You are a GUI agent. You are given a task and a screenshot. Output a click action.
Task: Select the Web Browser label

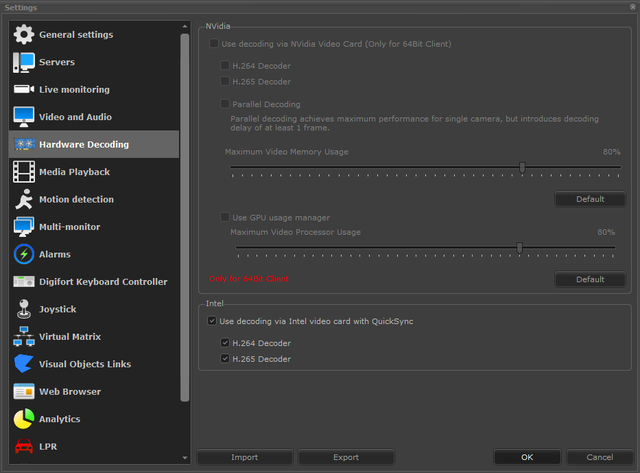tap(70, 391)
